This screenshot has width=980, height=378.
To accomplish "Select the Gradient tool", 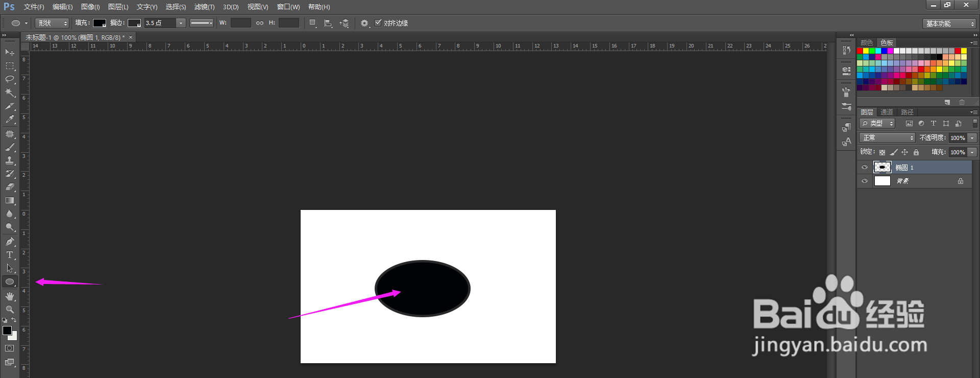I will coord(10,200).
